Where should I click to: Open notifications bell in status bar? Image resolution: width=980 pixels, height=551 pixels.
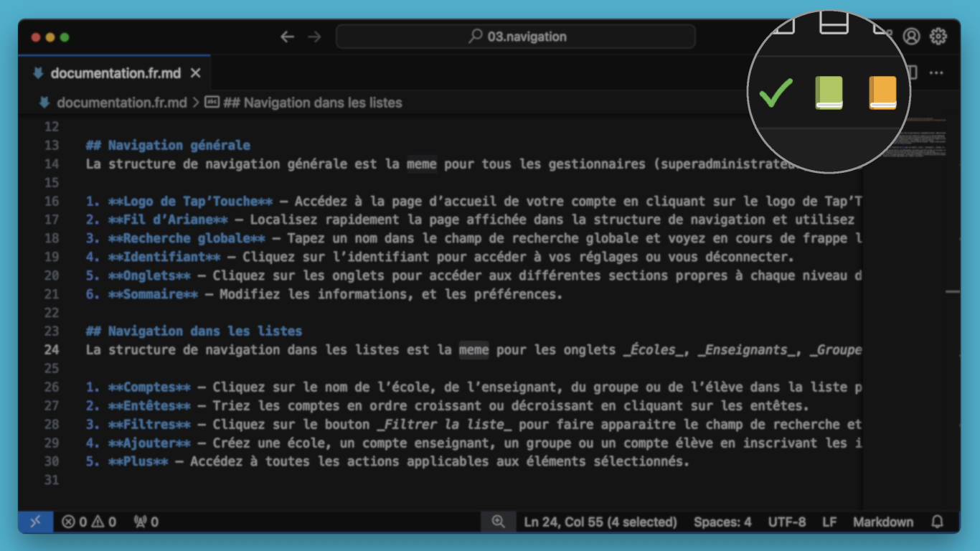point(937,522)
